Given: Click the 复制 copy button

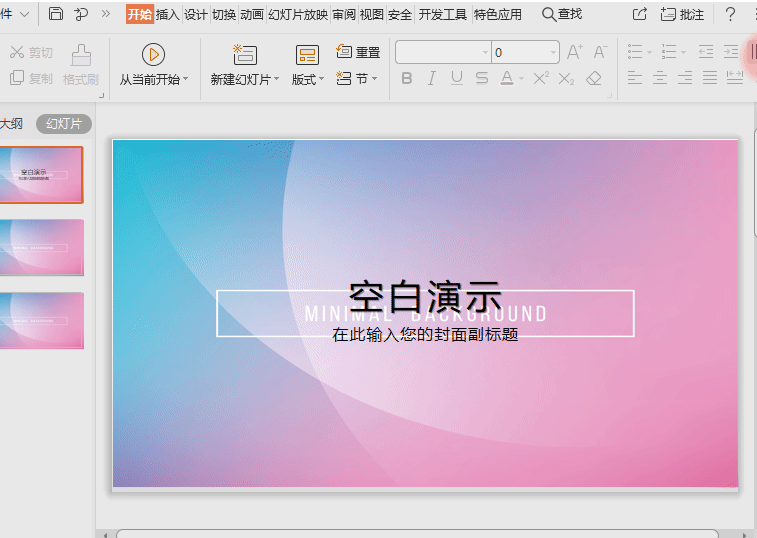Looking at the screenshot, I should click(x=31, y=78).
